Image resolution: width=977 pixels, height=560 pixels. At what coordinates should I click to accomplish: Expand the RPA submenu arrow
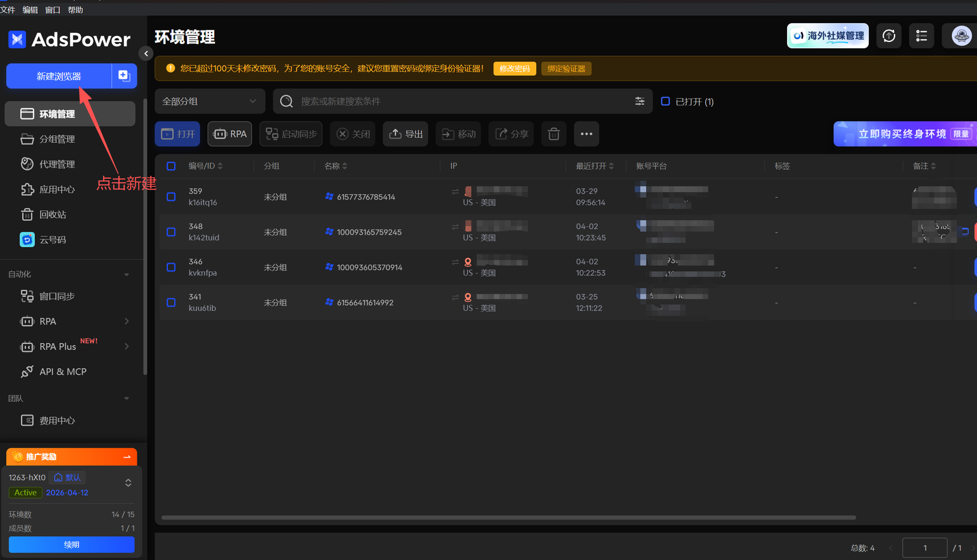(126, 321)
